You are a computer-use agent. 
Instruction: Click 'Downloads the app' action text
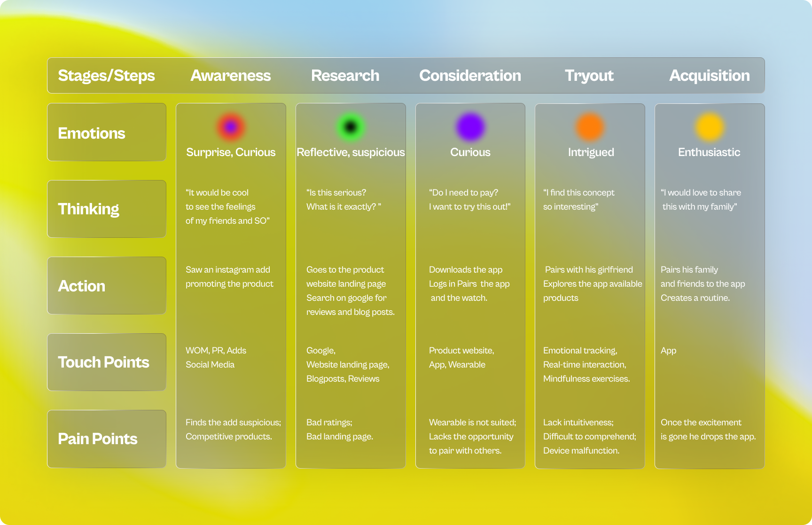tap(466, 270)
